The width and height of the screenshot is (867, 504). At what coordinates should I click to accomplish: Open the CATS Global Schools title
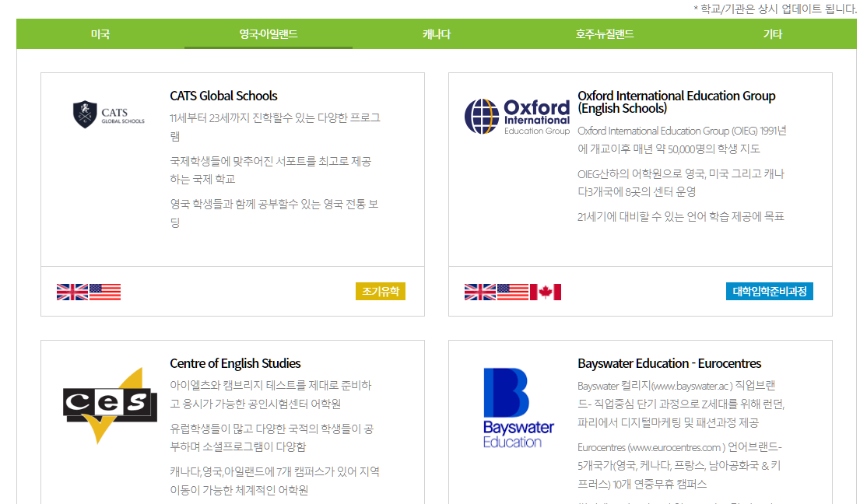coord(223,96)
